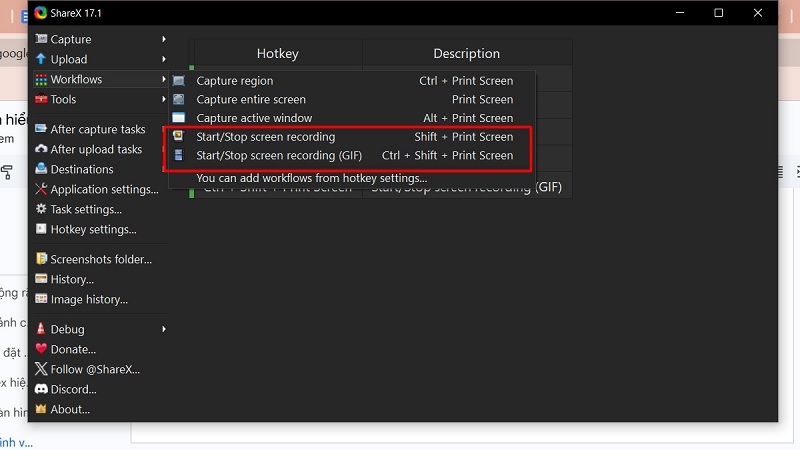Image resolution: width=800 pixels, height=450 pixels.
Task: Click the Capture menu camera icon
Action: coord(41,39)
